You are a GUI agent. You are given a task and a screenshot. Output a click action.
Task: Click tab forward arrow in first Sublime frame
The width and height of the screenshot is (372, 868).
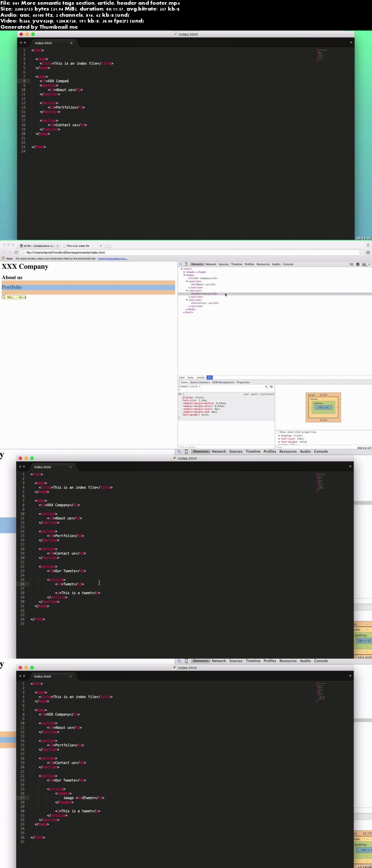[25, 43]
